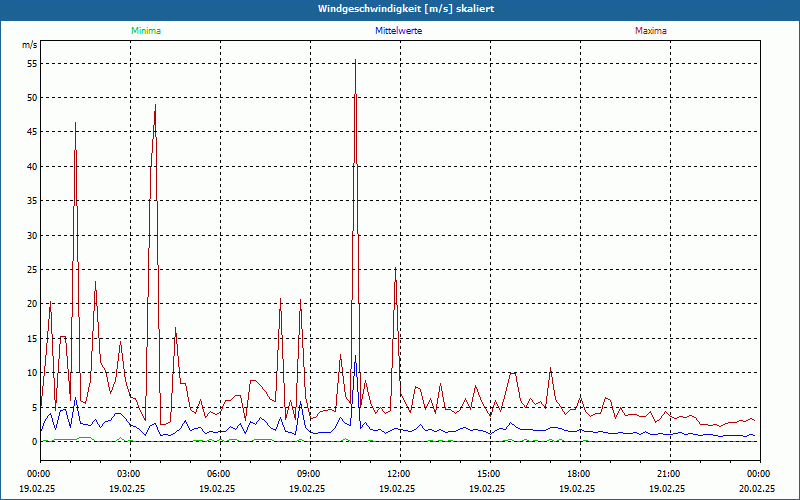Click the Minima legend label
The image size is (800, 500).
click(146, 31)
